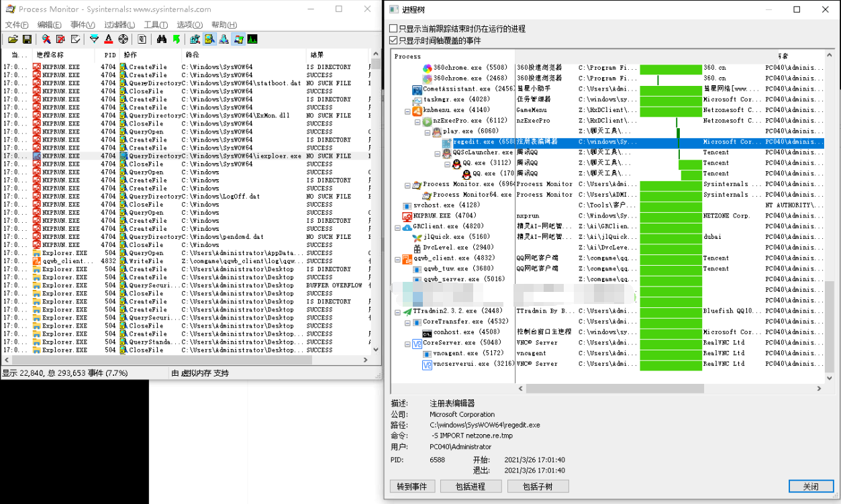Click the orange knbmenu.exe icon

417,110
